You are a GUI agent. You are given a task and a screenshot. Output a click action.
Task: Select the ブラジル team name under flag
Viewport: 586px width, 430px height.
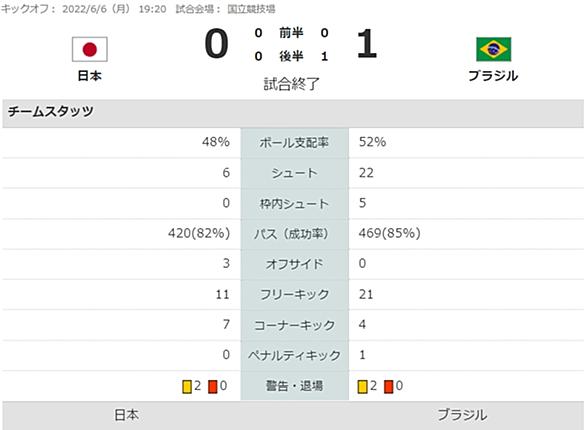tap(493, 76)
